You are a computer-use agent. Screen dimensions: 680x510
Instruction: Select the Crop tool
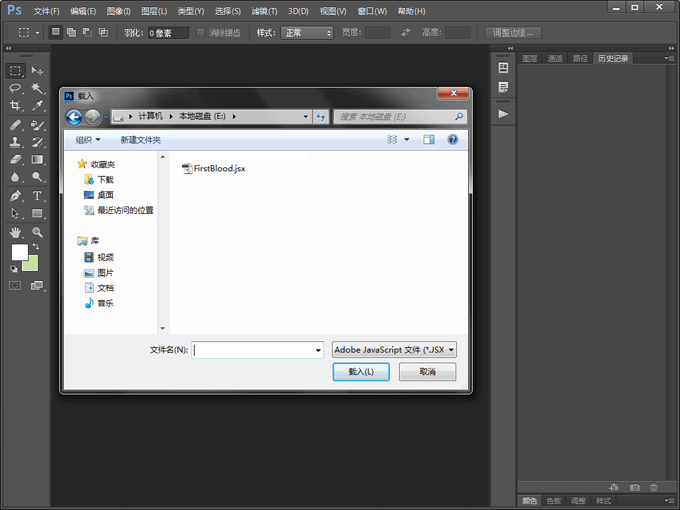click(x=15, y=105)
